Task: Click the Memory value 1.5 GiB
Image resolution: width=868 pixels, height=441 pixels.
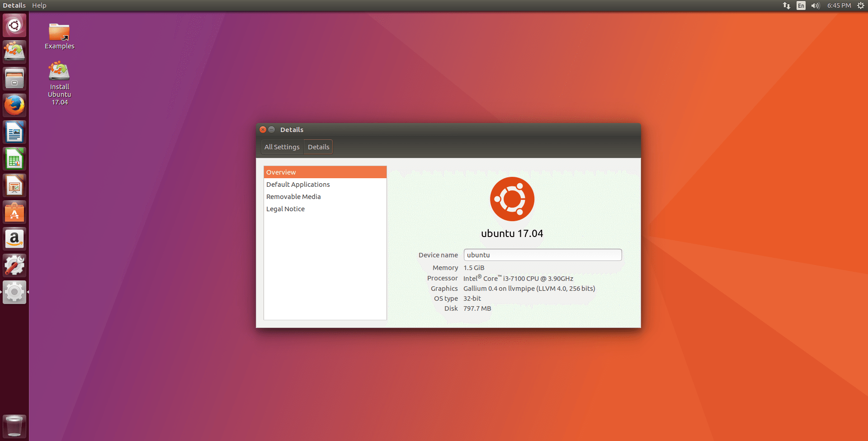Action: coord(474,268)
